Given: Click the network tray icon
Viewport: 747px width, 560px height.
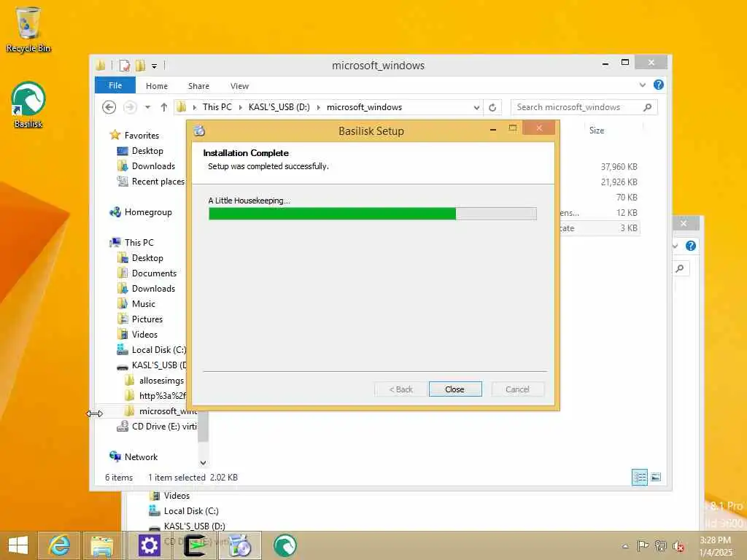Looking at the screenshot, I should (660, 545).
